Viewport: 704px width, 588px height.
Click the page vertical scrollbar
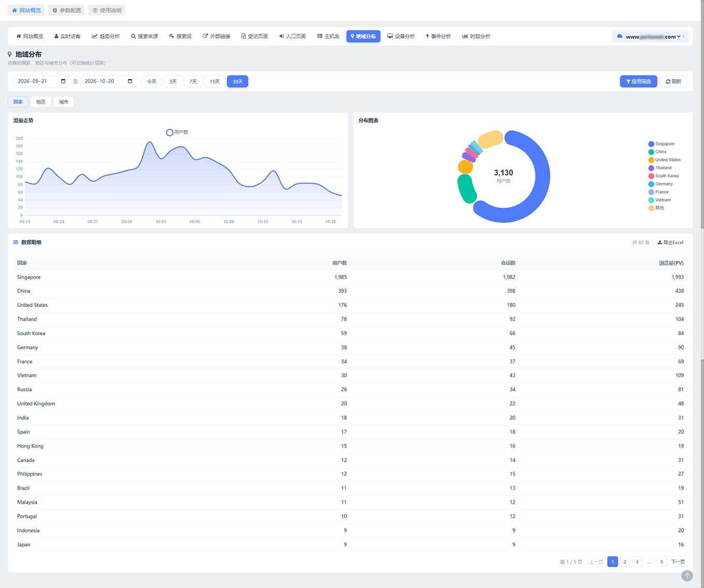pyautogui.click(x=702, y=294)
